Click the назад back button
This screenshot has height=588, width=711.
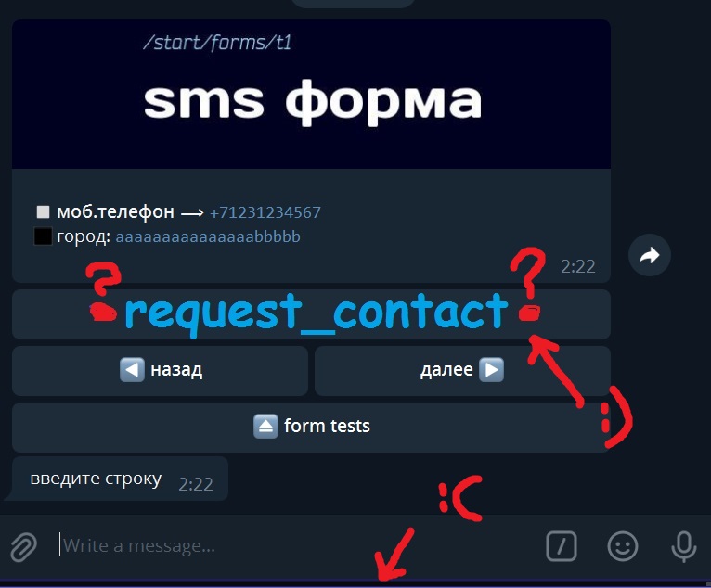click(x=160, y=371)
